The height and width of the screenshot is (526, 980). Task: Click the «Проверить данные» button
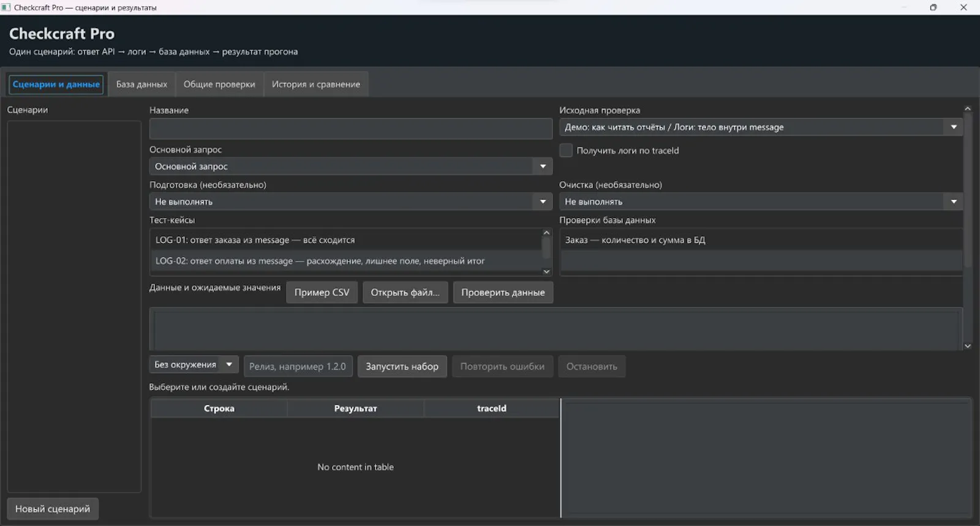click(x=503, y=293)
